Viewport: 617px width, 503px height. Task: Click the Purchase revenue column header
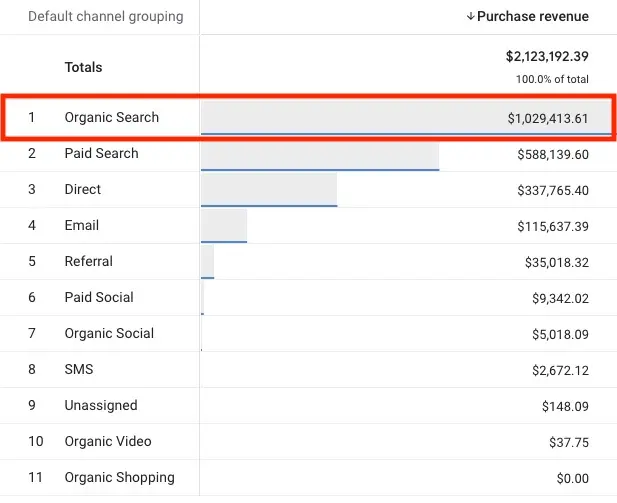coord(533,17)
